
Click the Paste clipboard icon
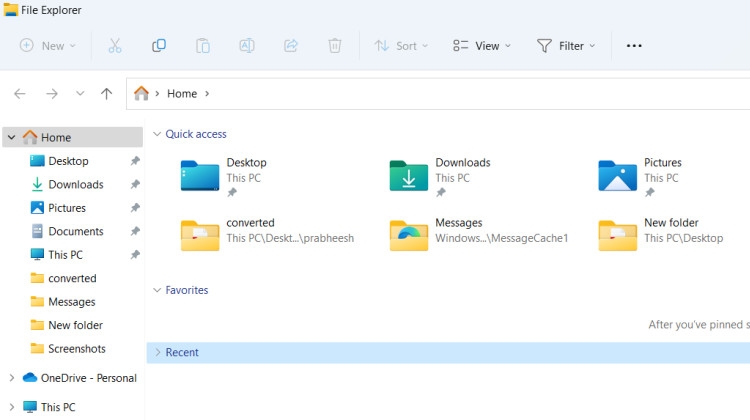click(x=203, y=46)
